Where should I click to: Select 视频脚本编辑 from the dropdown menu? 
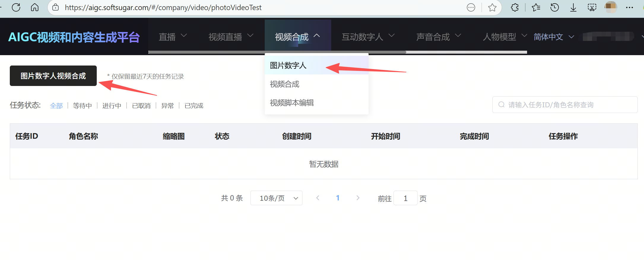(292, 103)
